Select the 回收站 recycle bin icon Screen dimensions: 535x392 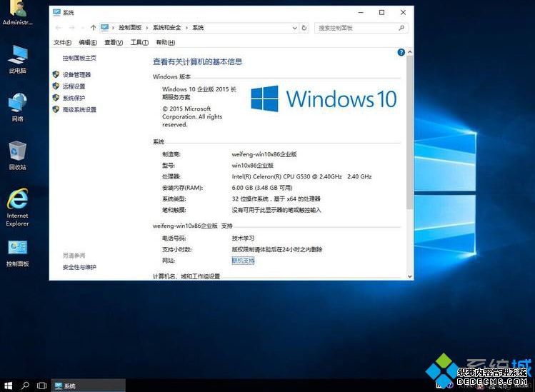click(x=18, y=156)
